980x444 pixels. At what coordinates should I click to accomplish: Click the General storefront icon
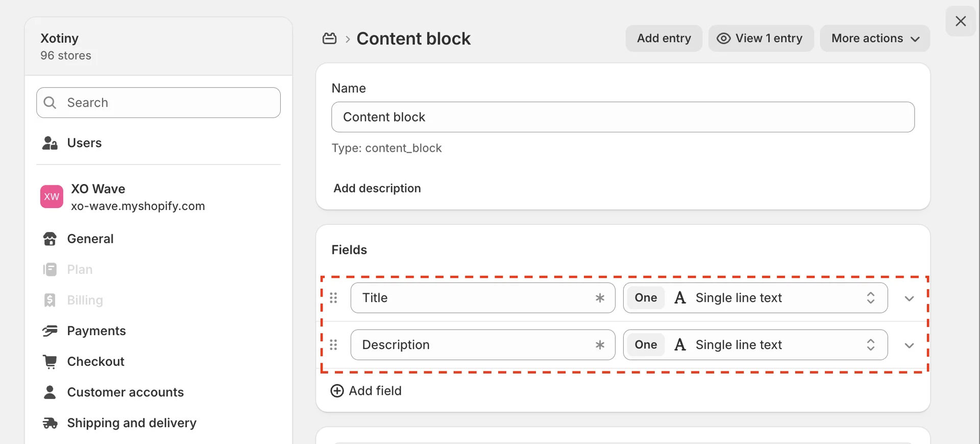pyautogui.click(x=50, y=239)
